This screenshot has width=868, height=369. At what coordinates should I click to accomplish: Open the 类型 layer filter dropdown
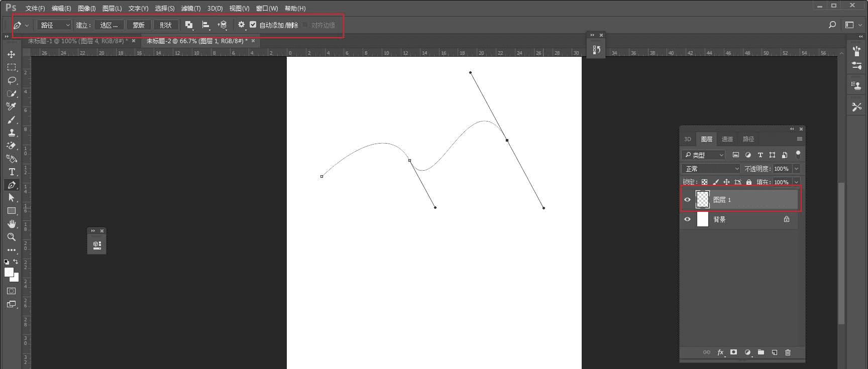point(703,155)
